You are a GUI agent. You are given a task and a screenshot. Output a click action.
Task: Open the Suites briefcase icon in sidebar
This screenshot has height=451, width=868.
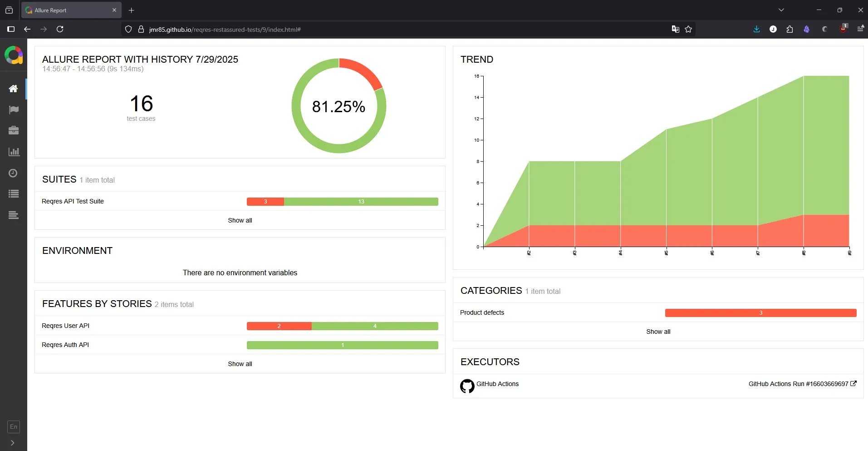coord(14,131)
